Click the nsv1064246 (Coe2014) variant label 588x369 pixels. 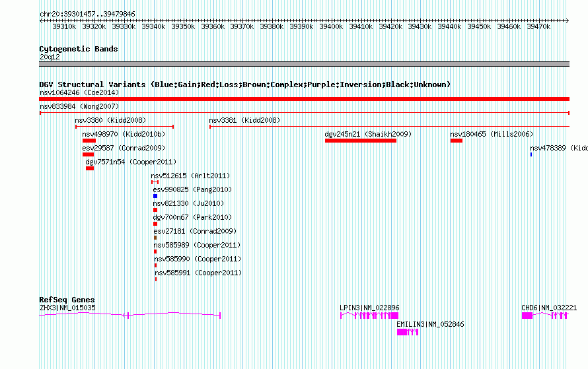79,92
